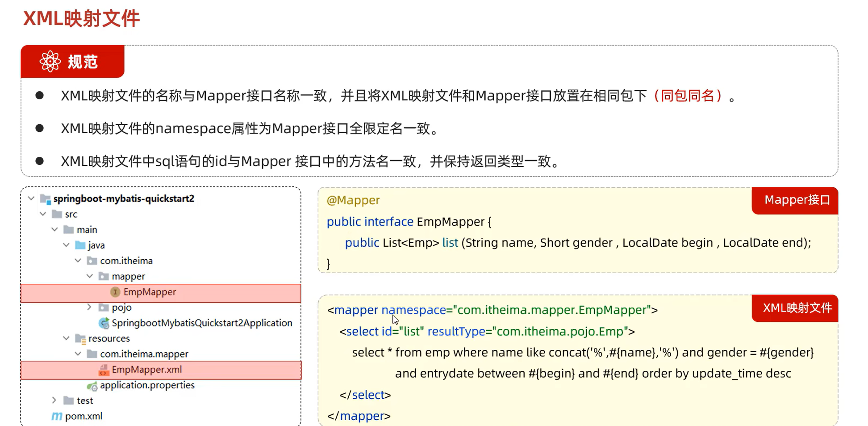Click the XML file icon of EmpMapper.xml
Screen dimensions: 868x426
[x=104, y=370]
